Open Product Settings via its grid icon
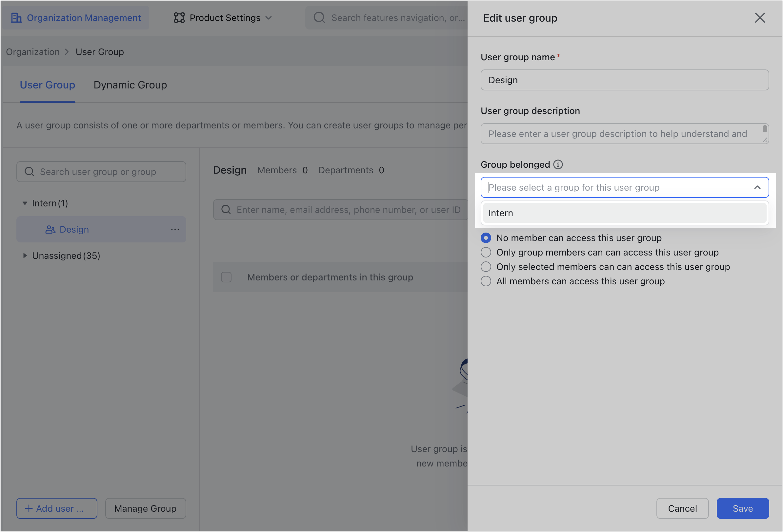The width and height of the screenshot is (783, 532). 179,17
